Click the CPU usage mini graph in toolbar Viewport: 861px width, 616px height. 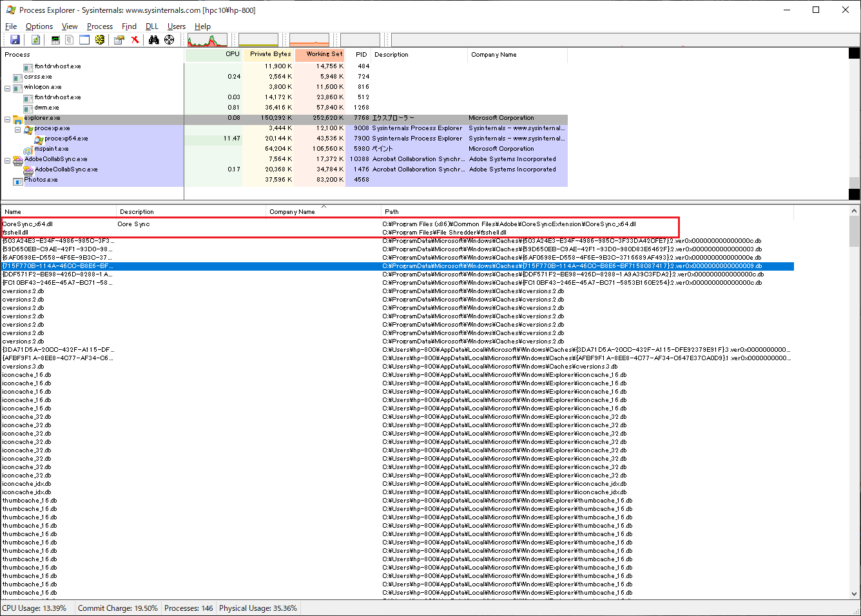click(x=208, y=40)
